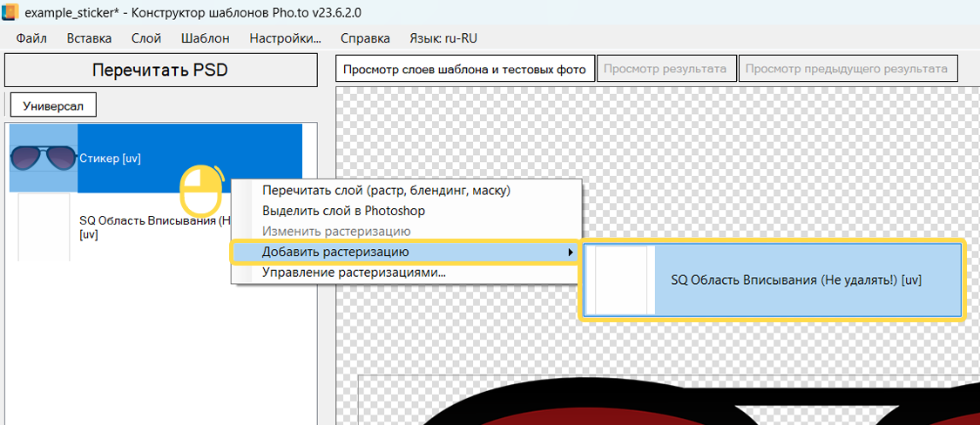
Task: Select the sunglasses thumbnail of Стикер layer
Action: [x=43, y=159]
